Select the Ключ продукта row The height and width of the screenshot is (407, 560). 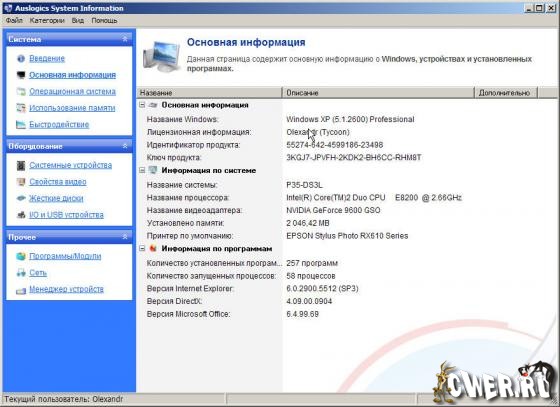pyautogui.click(x=347, y=157)
